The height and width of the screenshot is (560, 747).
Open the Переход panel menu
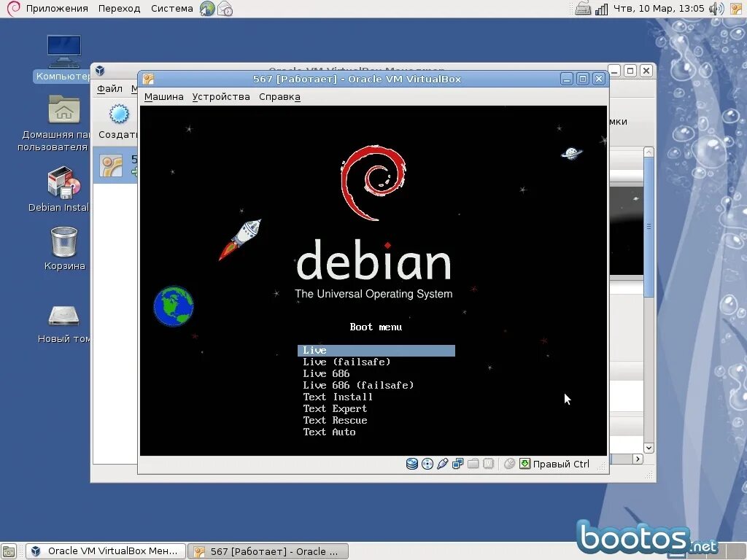[x=119, y=9]
